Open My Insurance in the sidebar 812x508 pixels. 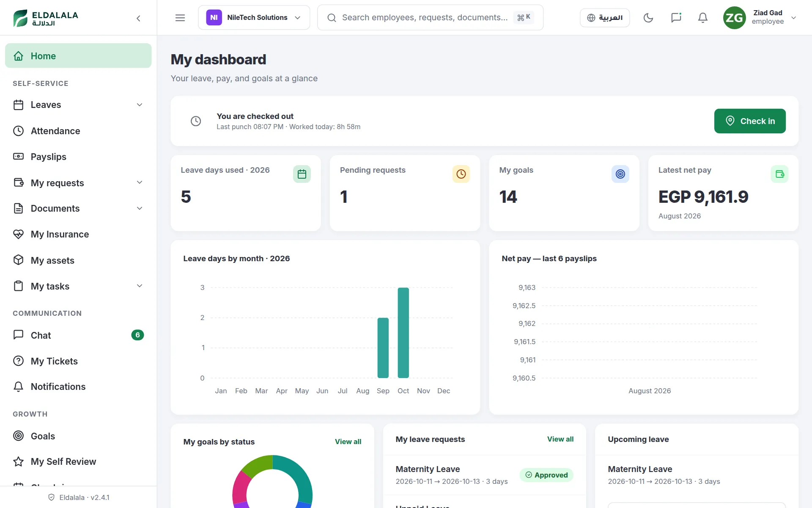click(x=78, y=234)
